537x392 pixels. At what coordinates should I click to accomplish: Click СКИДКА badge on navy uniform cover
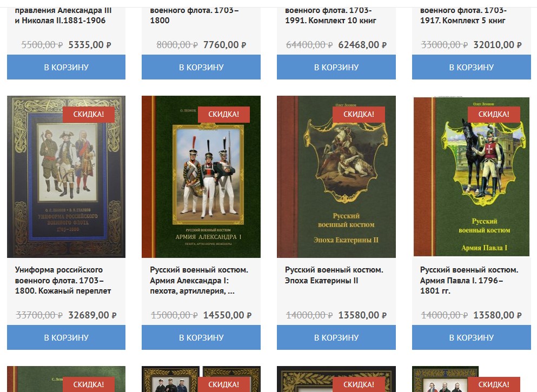pyautogui.click(x=89, y=114)
